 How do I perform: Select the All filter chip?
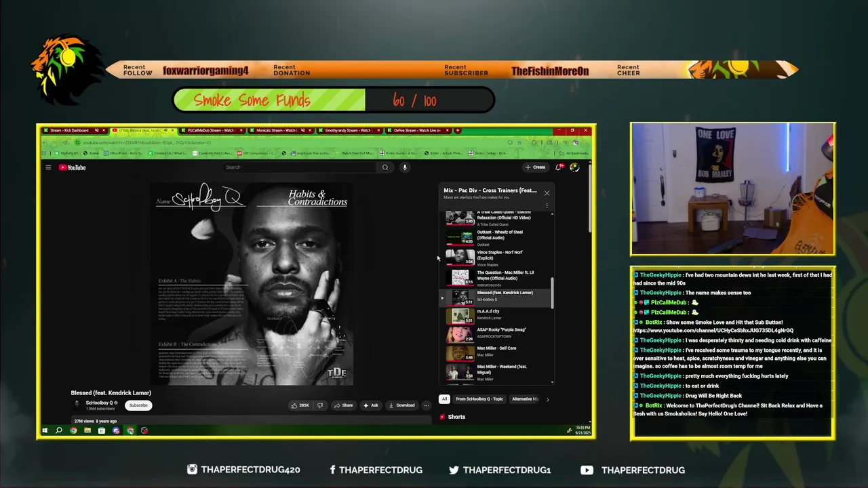point(444,399)
